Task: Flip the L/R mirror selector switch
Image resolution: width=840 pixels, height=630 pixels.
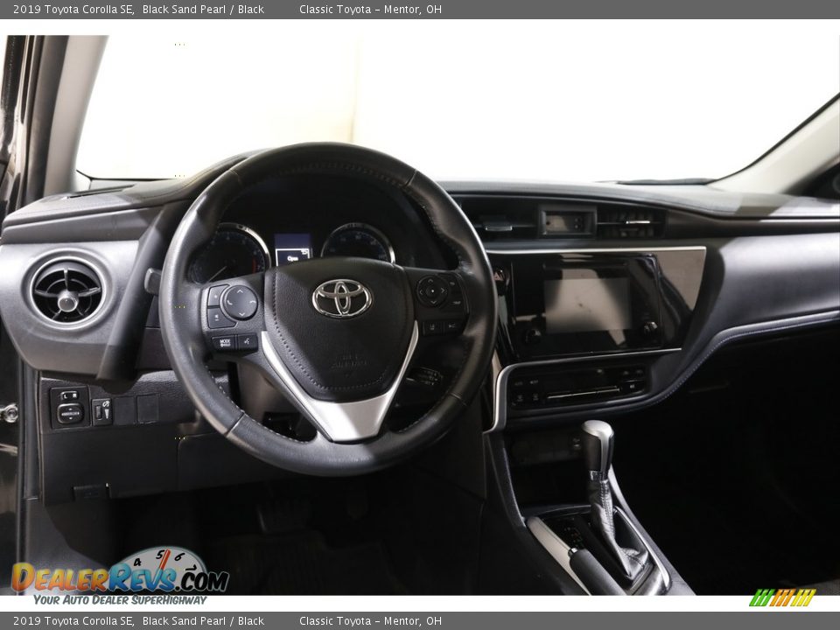Action: (x=69, y=394)
